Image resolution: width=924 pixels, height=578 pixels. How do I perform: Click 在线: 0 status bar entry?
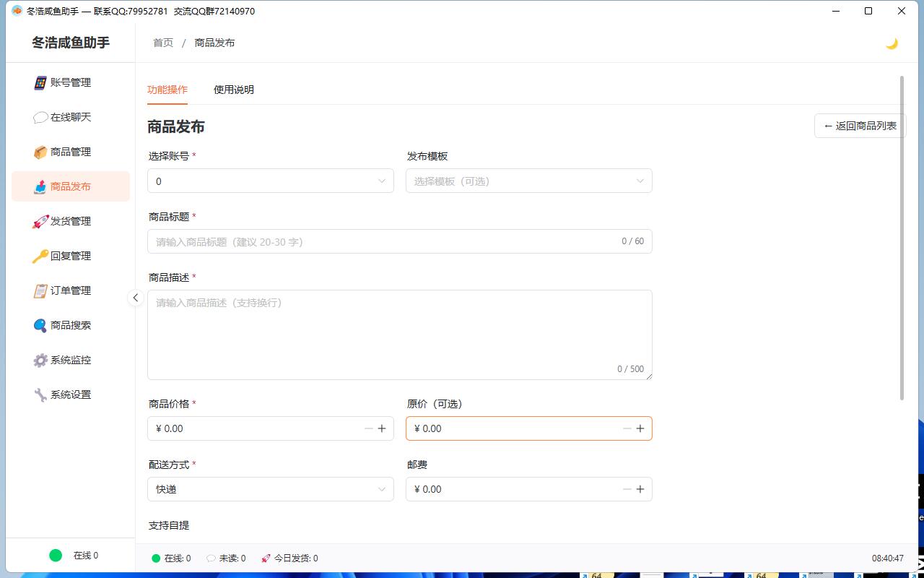click(x=171, y=558)
